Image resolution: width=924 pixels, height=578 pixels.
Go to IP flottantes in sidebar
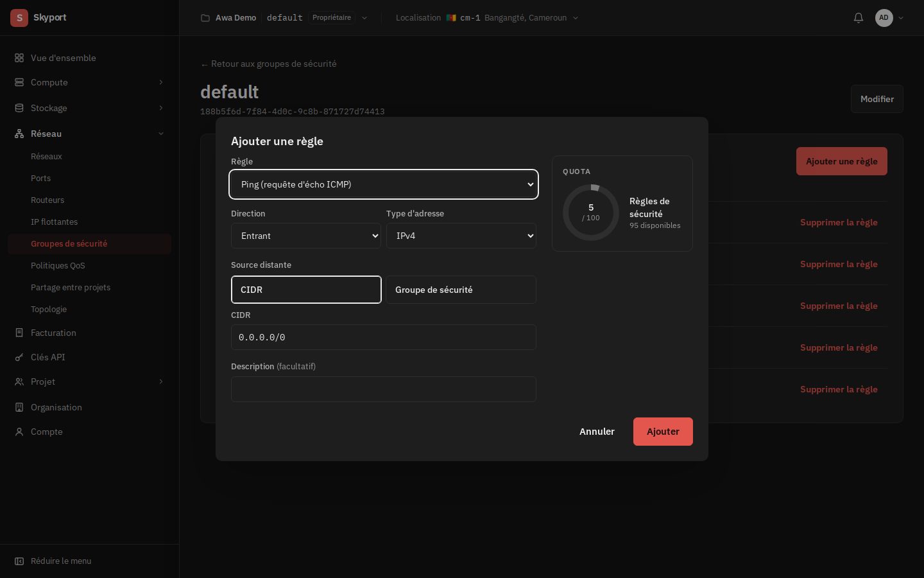pyautogui.click(x=54, y=222)
